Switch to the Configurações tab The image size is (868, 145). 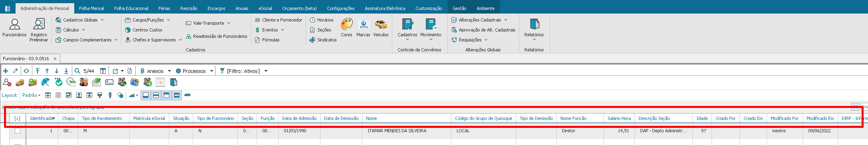pos(341,8)
